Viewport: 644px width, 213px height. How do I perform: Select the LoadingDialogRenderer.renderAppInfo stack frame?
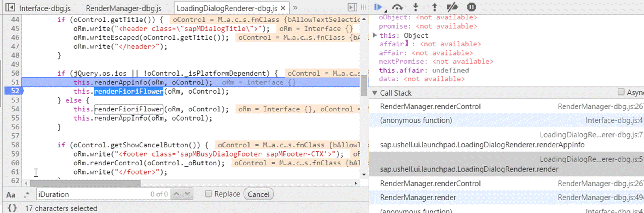coord(506,140)
